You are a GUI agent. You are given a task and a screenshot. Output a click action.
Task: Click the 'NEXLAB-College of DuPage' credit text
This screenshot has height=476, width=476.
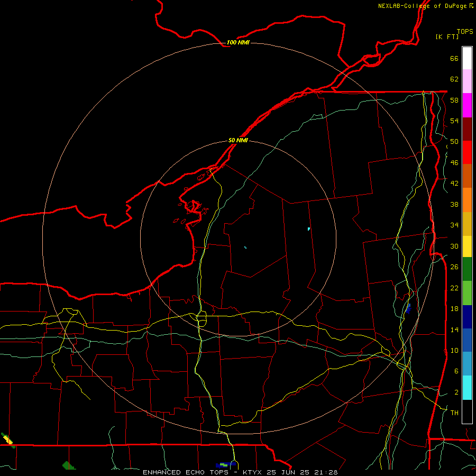click(422, 6)
